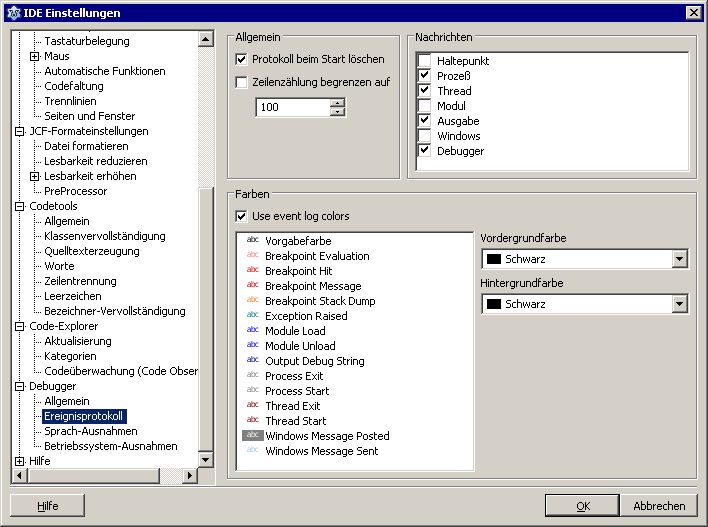Collapse the Codetools tree node

(19, 206)
